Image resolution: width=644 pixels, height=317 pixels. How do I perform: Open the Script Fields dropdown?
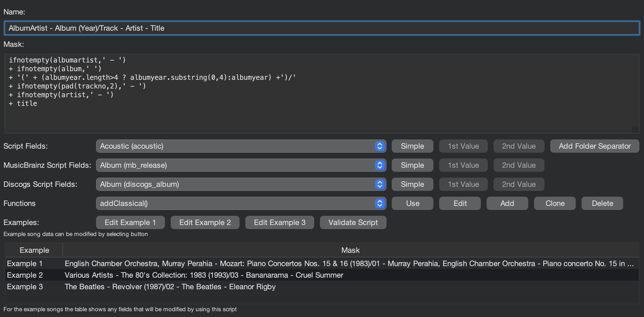pos(241,146)
